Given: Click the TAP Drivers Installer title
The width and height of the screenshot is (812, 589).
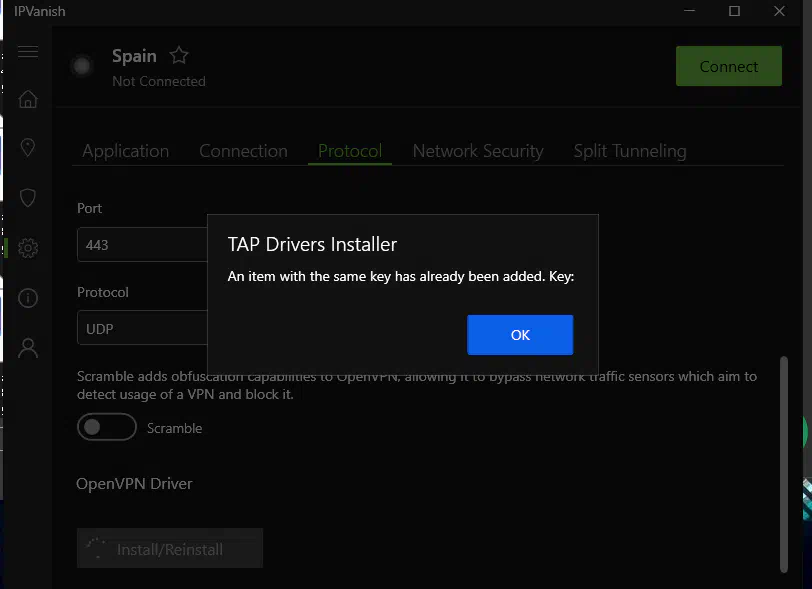Looking at the screenshot, I should point(312,244).
